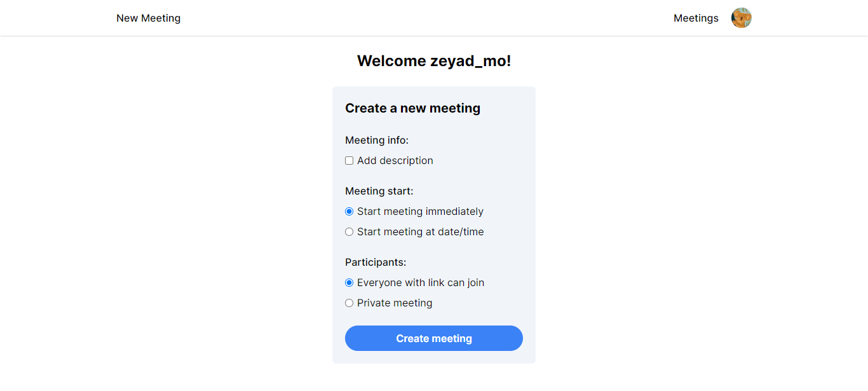The image size is (868, 391).
Task: Tick the Add description checkbox box
Action: tap(349, 161)
